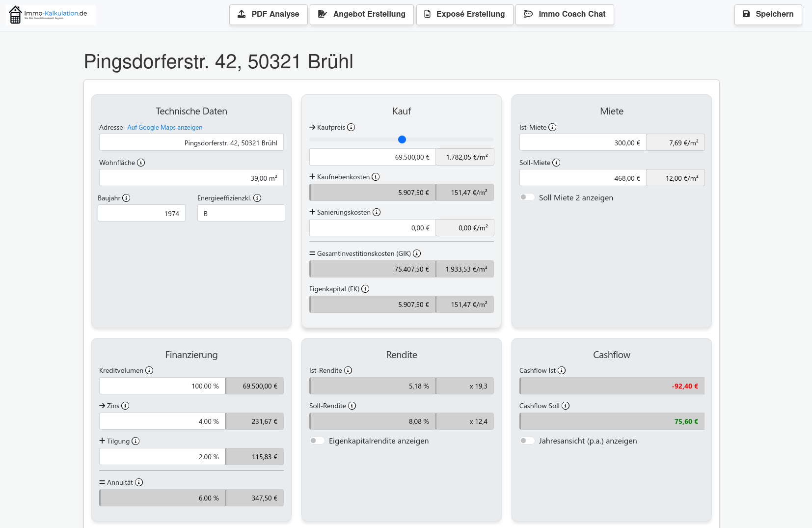The image size is (812, 528).
Task: Click the Soll-Rendite factor x 12,4
Action: click(x=465, y=421)
